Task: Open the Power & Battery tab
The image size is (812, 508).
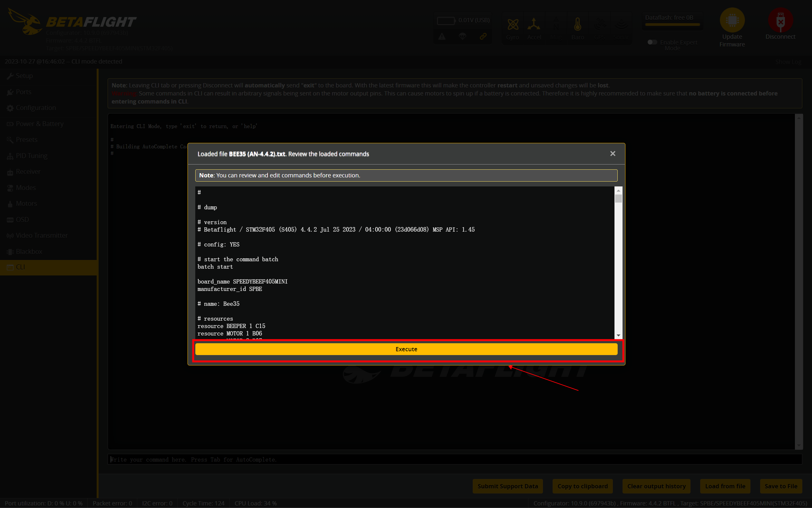Action: click(49, 124)
